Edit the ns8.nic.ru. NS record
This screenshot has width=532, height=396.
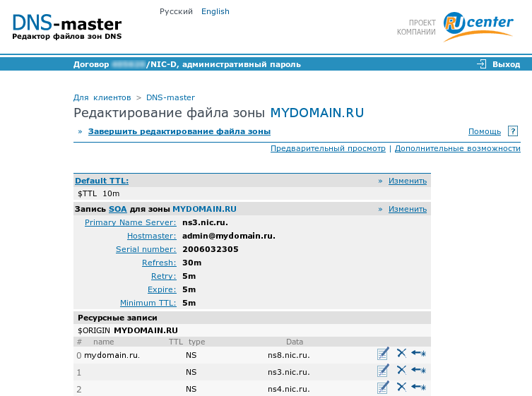pos(383,354)
